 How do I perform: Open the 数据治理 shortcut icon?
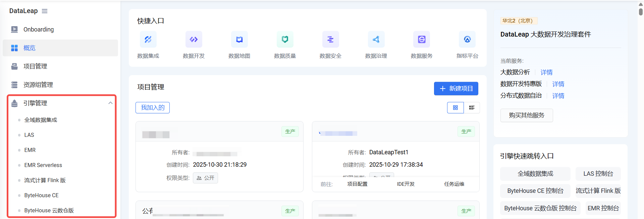click(376, 40)
